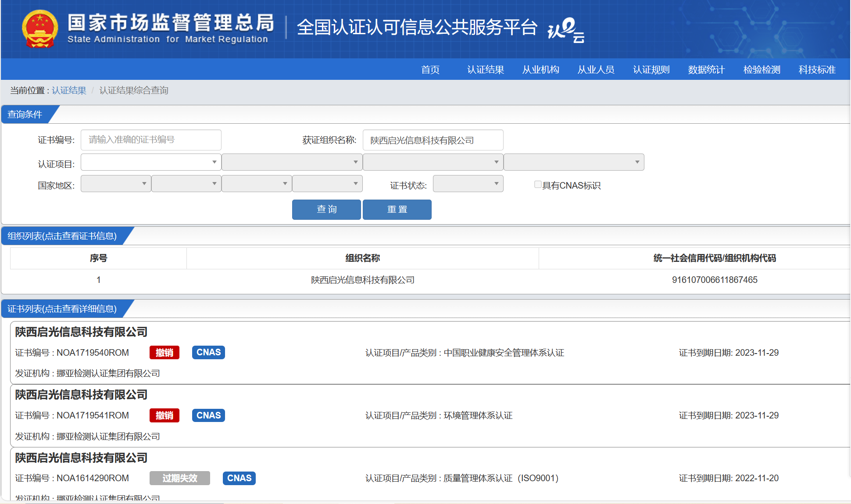
Task: Open the second 国家地区 dropdown
Action: (186, 184)
